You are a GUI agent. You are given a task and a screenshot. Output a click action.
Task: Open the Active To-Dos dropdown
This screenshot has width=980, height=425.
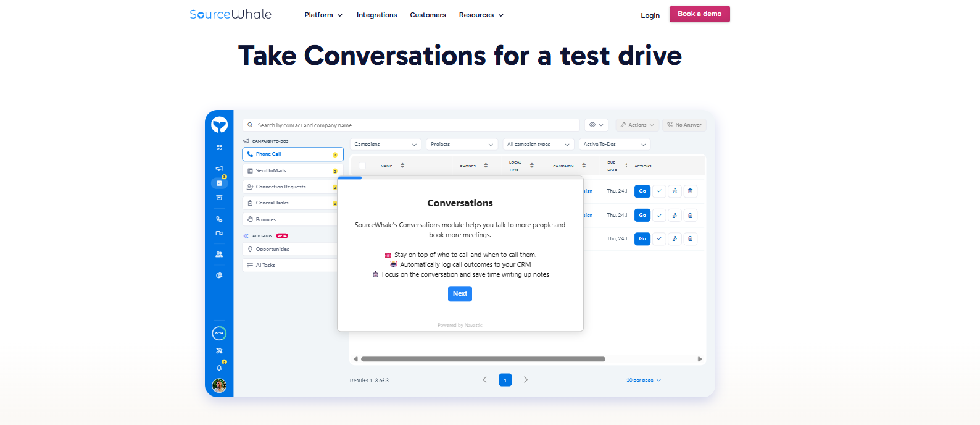click(615, 144)
